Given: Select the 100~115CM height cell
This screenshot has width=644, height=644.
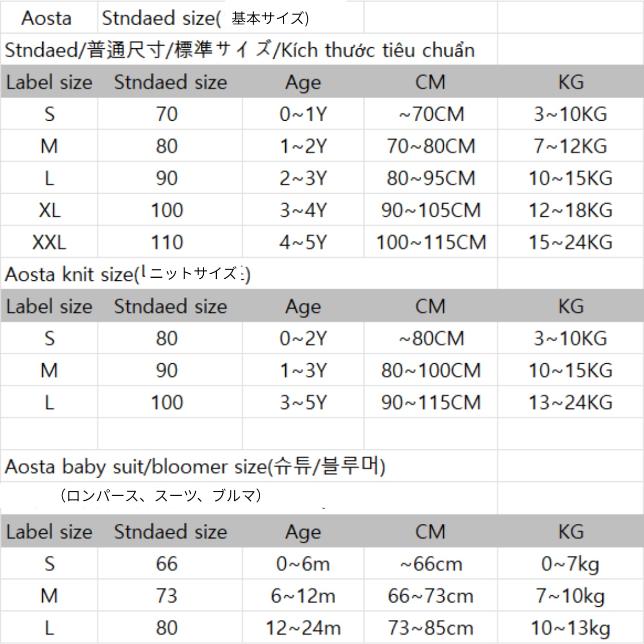Looking at the screenshot, I should click(x=431, y=243).
